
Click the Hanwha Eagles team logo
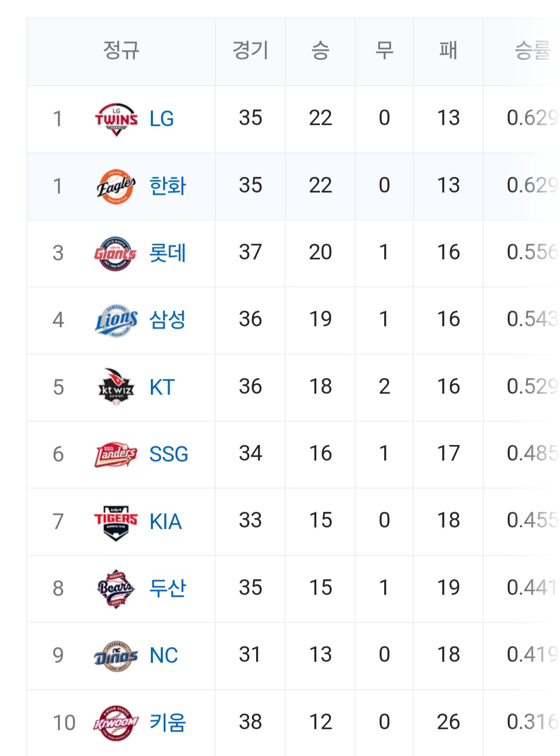click(116, 186)
